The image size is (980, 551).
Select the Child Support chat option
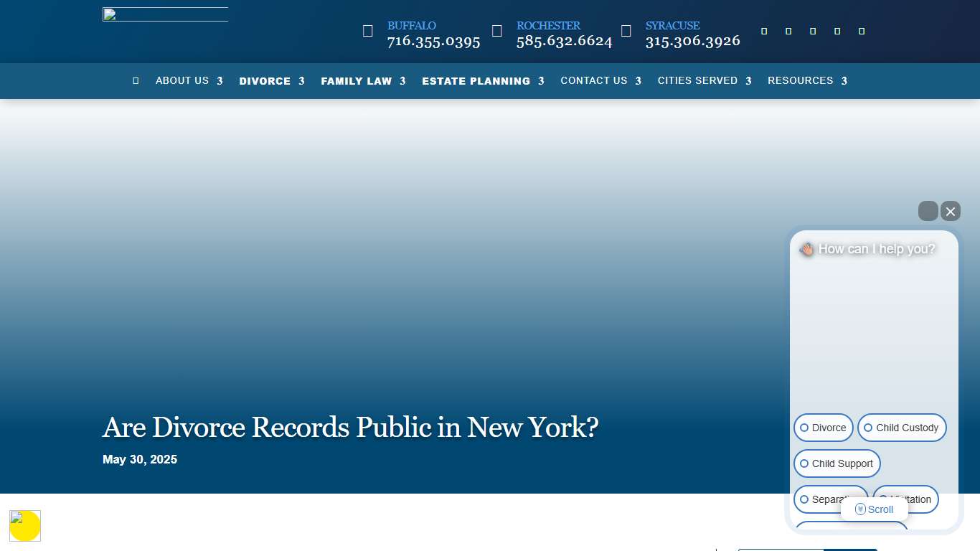tap(837, 463)
